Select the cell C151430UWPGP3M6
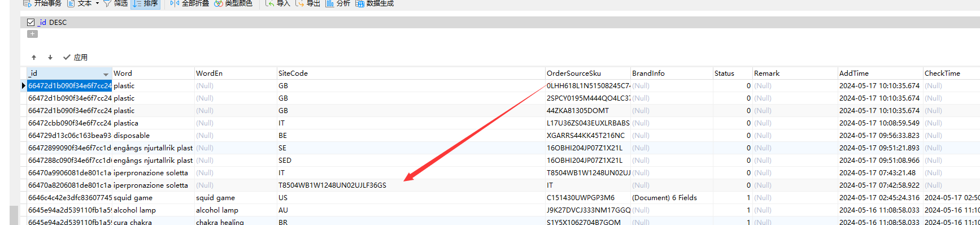The height and width of the screenshot is (225, 980). (x=588, y=198)
